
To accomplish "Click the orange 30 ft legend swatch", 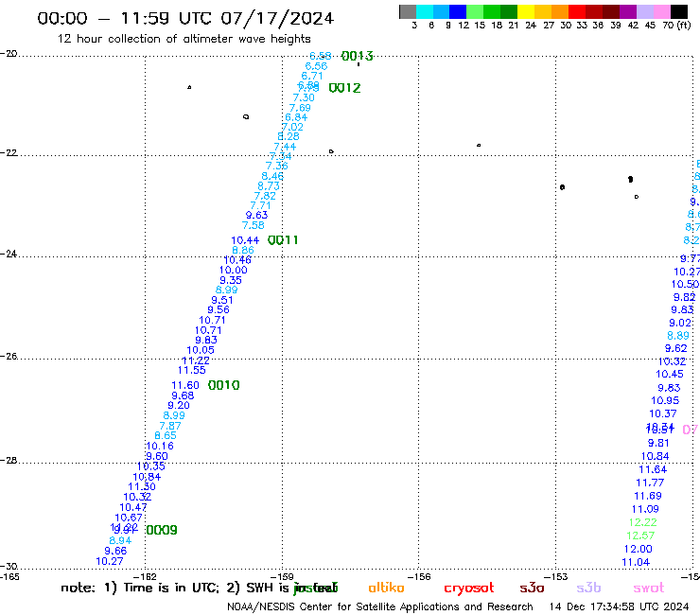I will point(560,11).
